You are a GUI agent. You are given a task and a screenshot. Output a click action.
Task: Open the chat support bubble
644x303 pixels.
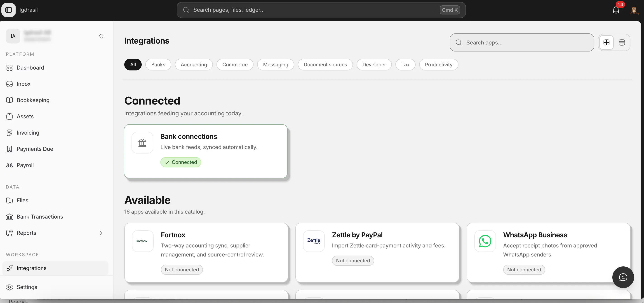point(623,277)
